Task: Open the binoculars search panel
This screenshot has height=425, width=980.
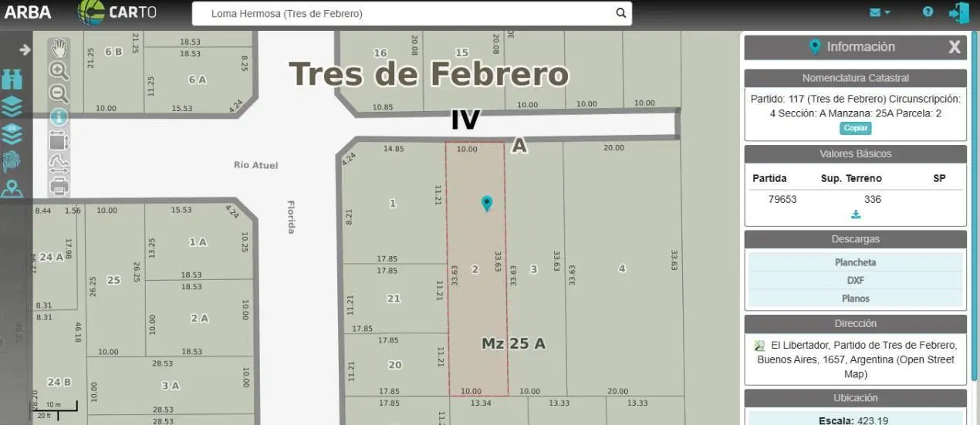Action: pos(12,79)
